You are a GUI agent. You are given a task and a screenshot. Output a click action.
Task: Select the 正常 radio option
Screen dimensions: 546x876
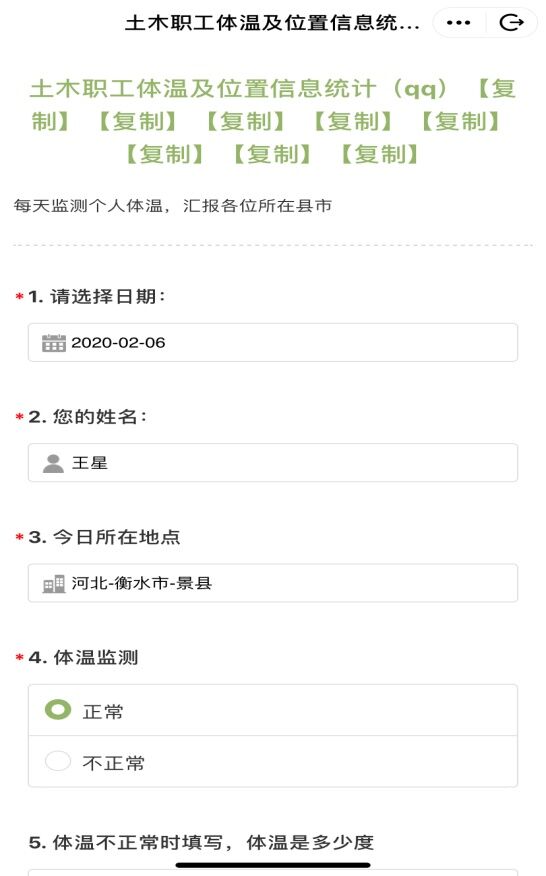pyautogui.click(x=58, y=710)
